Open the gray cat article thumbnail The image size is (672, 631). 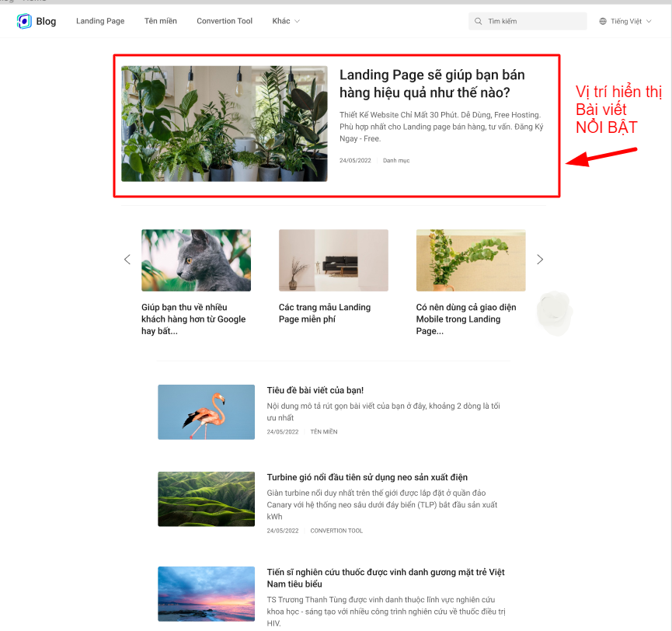[196, 260]
